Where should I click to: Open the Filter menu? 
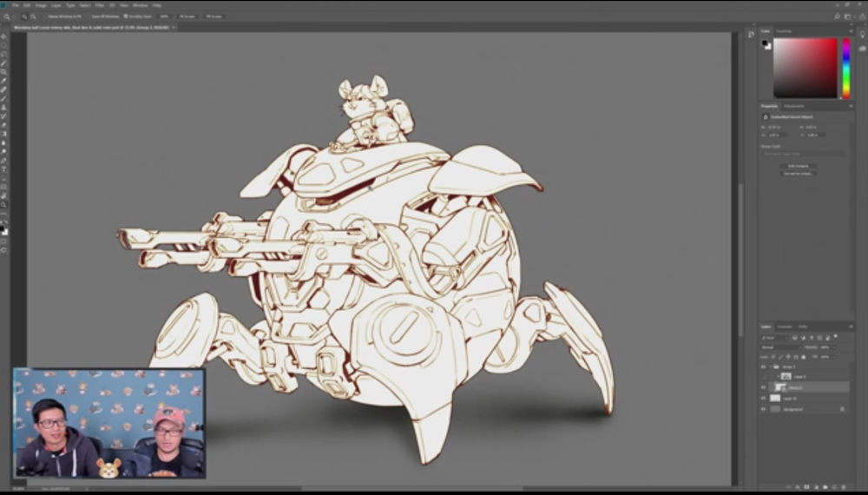pyautogui.click(x=100, y=5)
